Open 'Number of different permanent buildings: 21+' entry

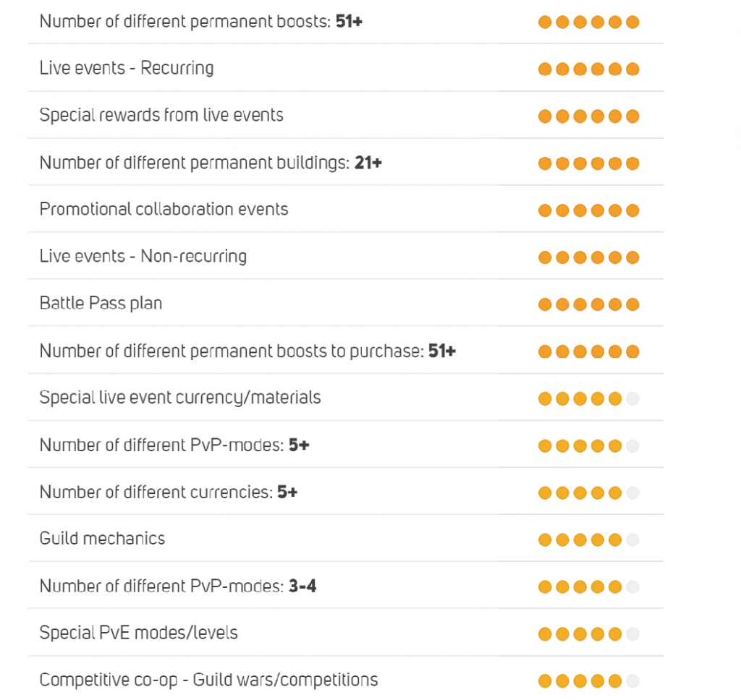pyautogui.click(x=210, y=163)
